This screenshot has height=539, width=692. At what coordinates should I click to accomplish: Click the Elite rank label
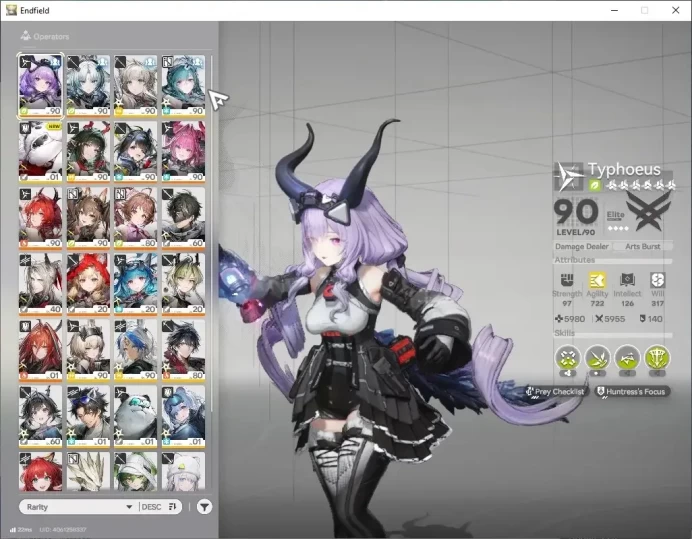pos(615,215)
